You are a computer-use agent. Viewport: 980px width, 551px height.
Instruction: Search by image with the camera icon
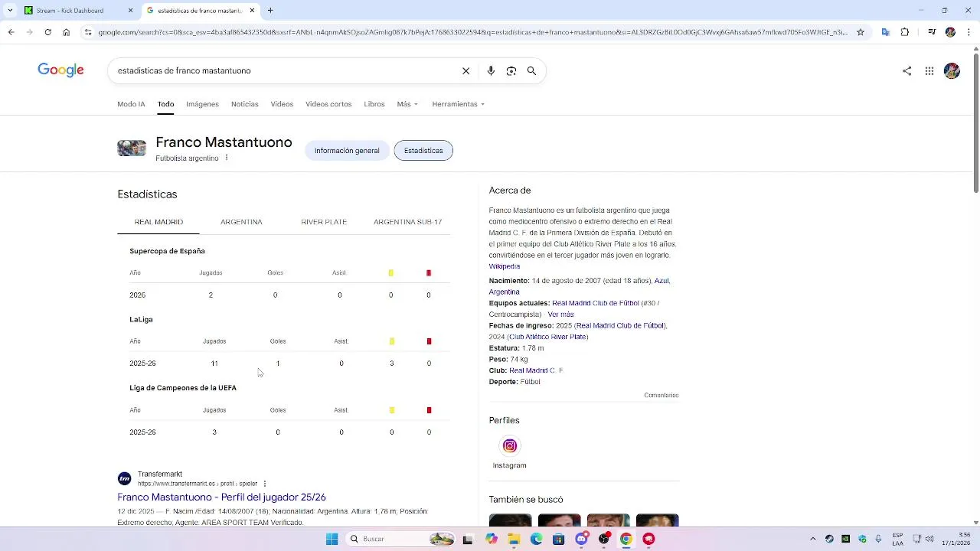511,70
